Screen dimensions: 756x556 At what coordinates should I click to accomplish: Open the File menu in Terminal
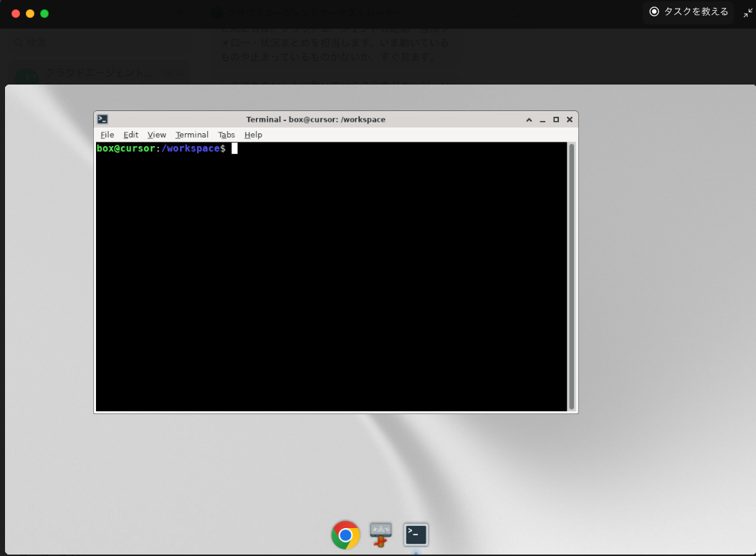(x=107, y=135)
